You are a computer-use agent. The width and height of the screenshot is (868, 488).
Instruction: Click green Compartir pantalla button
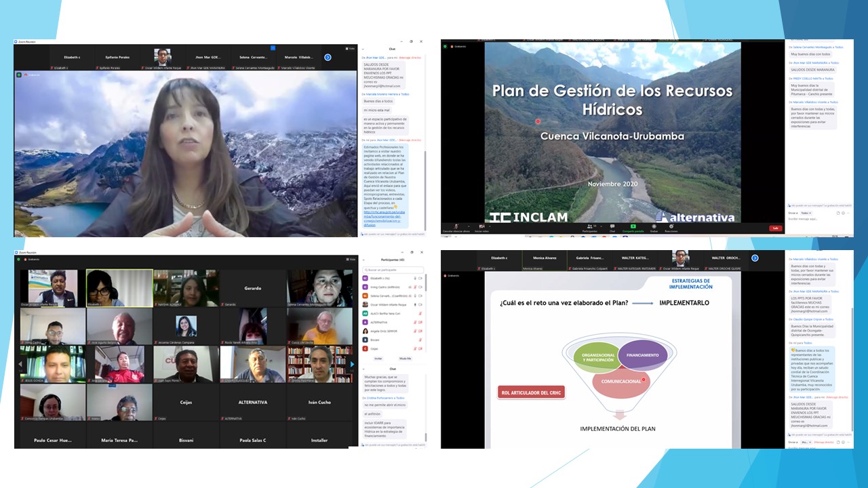633,227
